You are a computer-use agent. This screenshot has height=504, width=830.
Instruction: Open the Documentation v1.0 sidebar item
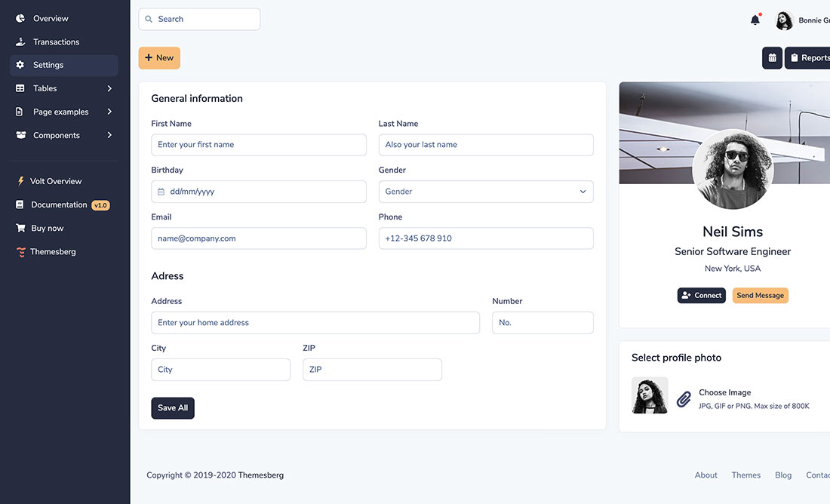coord(62,204)
